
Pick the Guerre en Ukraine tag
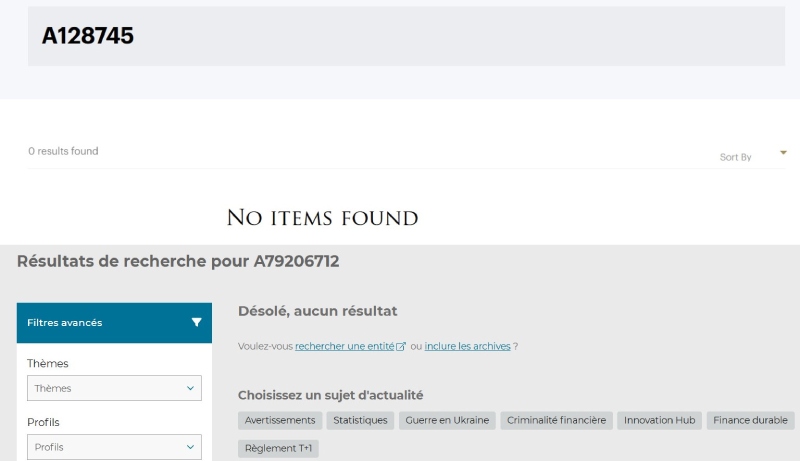point(447,421)
